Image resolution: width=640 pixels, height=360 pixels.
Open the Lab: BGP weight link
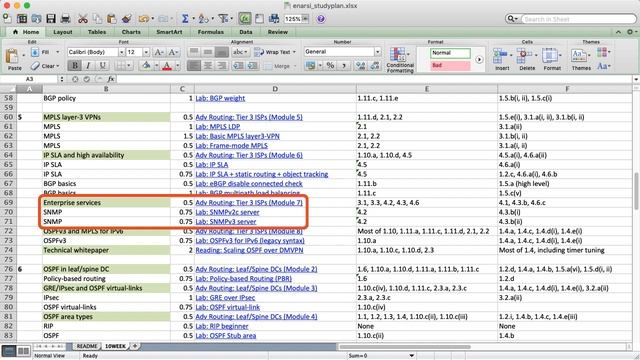[220, 98]
